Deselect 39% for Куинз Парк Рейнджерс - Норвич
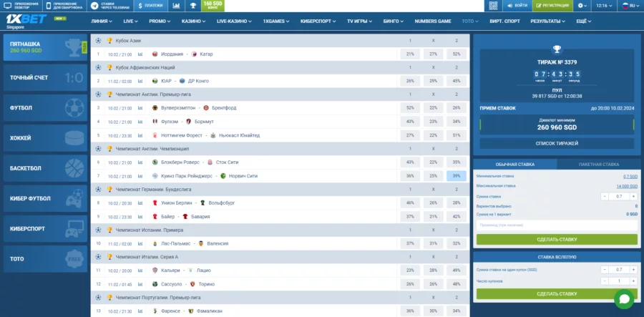The image size is (644, 317). coord(457,176)
